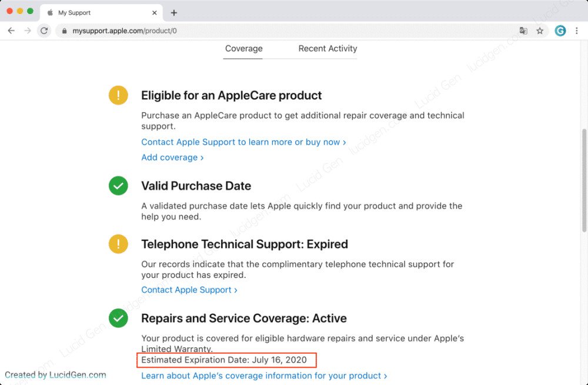Click the red close window button

10,11
